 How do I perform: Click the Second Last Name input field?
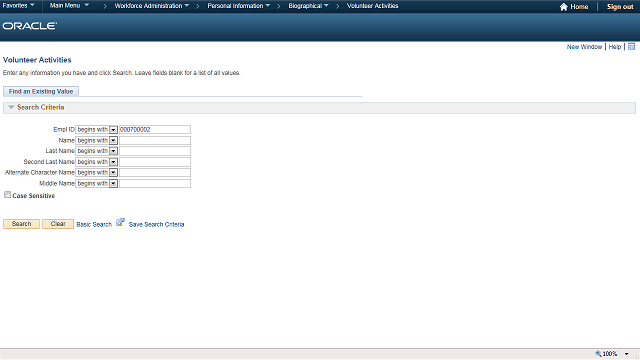click(x=155, y=162)
